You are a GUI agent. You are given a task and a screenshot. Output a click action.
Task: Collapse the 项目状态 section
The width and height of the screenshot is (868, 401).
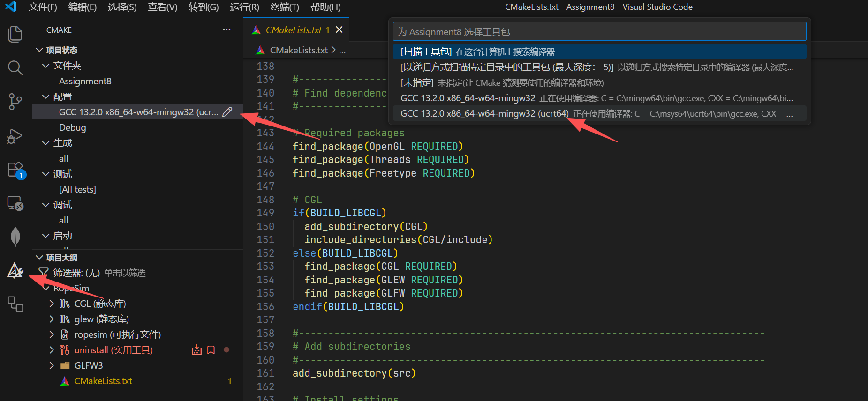pos(39,50)
